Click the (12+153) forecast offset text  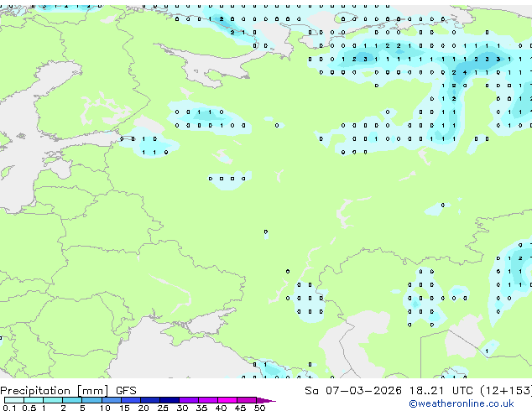point(506,391)
